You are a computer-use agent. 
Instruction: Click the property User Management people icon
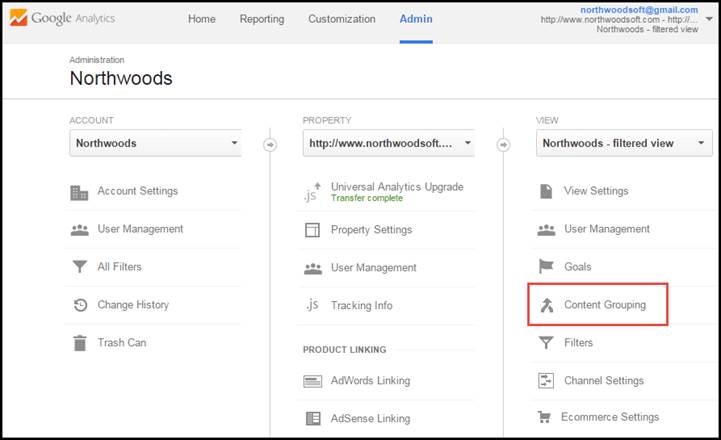pos(313,268)
